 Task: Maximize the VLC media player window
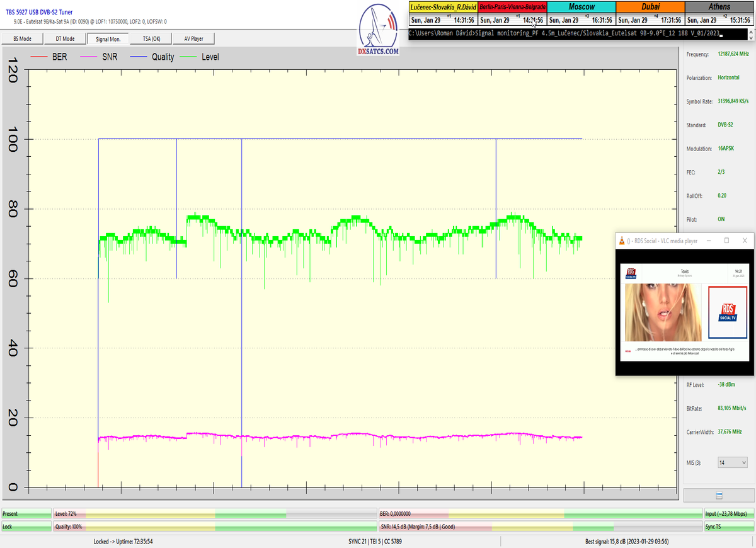pos(726,241)
